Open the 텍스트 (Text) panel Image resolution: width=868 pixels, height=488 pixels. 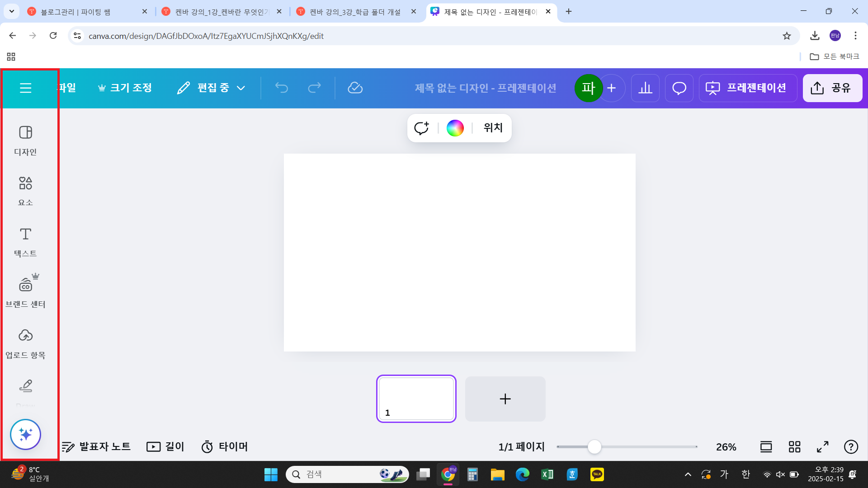point(26,241)
